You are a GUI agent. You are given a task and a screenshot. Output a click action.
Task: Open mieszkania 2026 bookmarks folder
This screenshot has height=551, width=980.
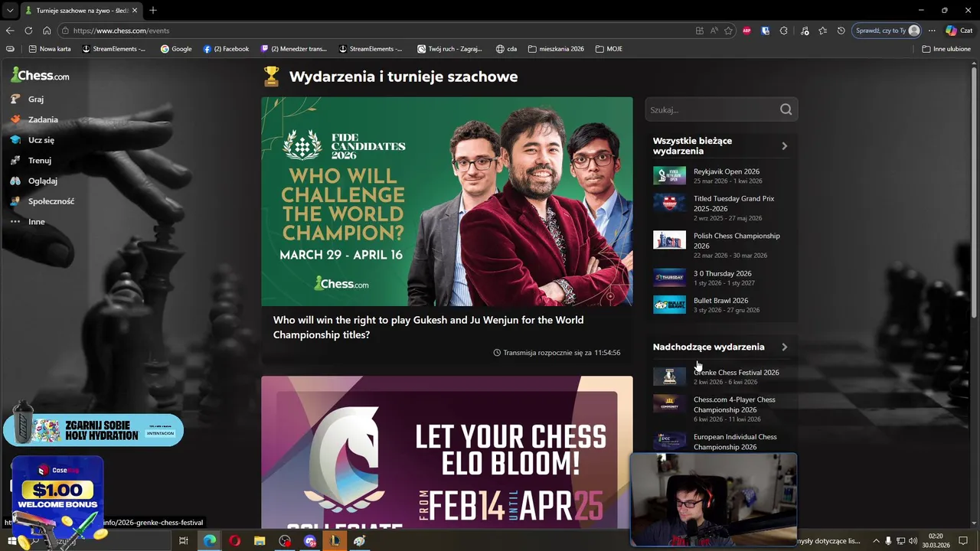coord(556,49)
